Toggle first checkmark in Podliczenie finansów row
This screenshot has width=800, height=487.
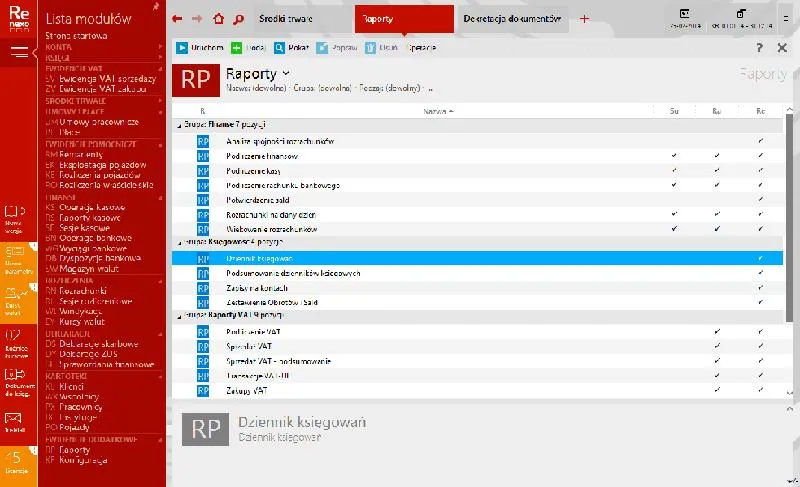point(674,156)
